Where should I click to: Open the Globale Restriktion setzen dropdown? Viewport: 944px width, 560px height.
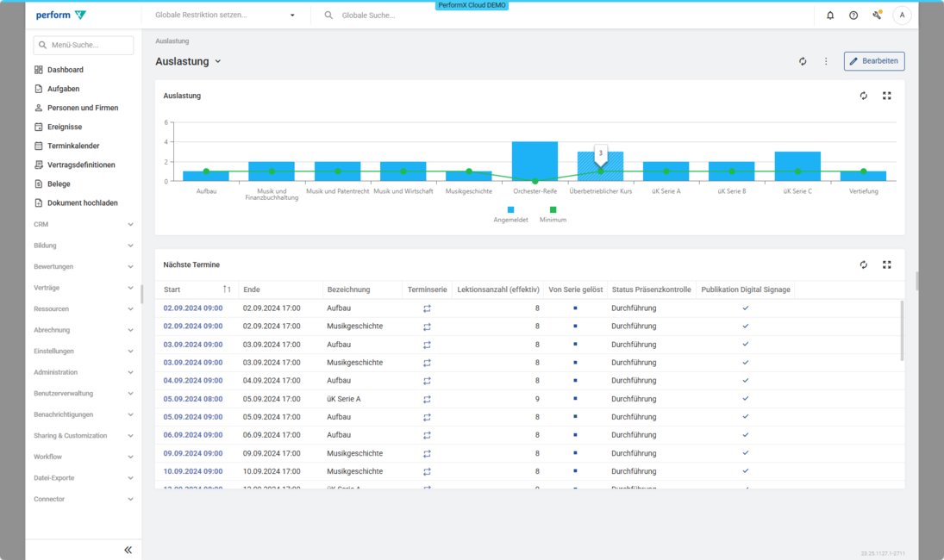coord(224,16)
